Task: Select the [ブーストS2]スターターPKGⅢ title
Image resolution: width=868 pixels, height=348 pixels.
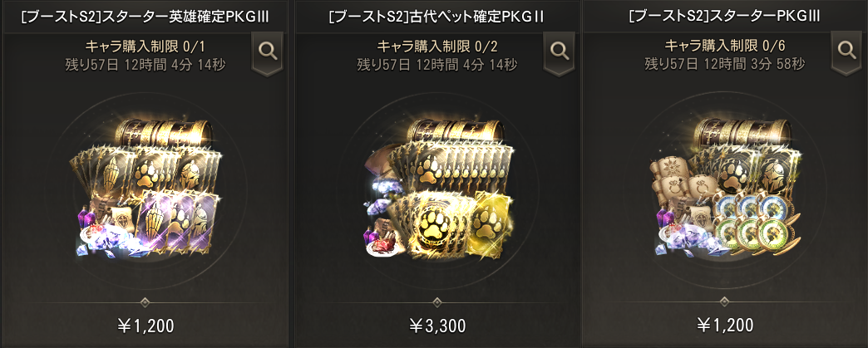Action: pos(725,16)
